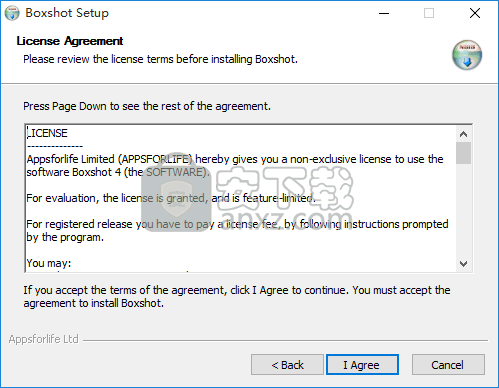Click the 'For evaluation' license line

(x=171, y=198)
